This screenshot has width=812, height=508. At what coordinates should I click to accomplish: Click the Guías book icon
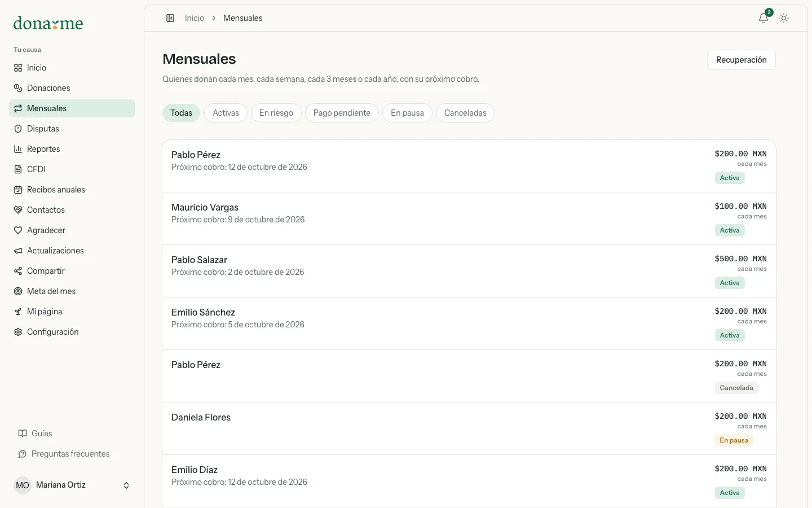click(23, 433)
